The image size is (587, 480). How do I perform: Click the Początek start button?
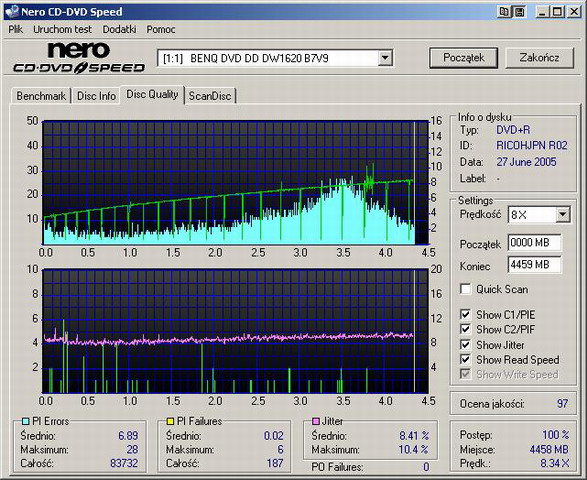[463, 58]
